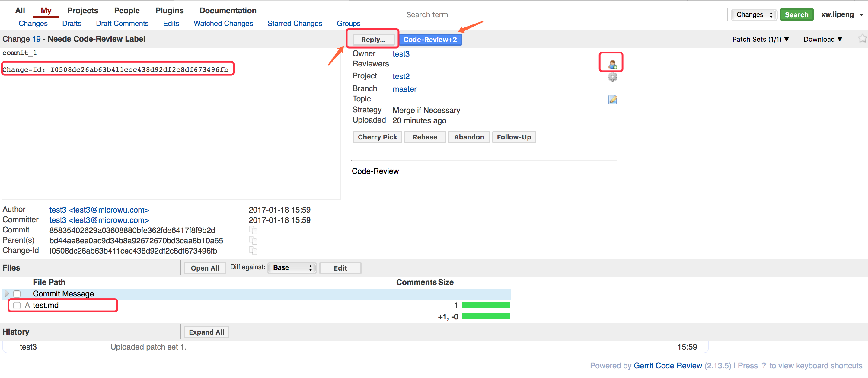The image size is (868, 378).
Task: Star this change with the star icon
Action: click(x=861, y=39)
